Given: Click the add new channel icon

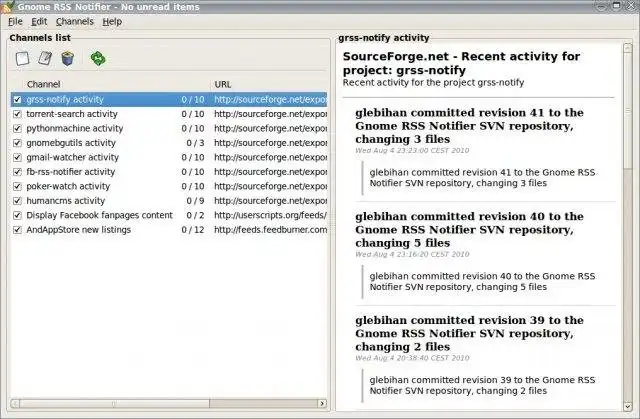Looking at the screenshot, I should coord(22,58).
